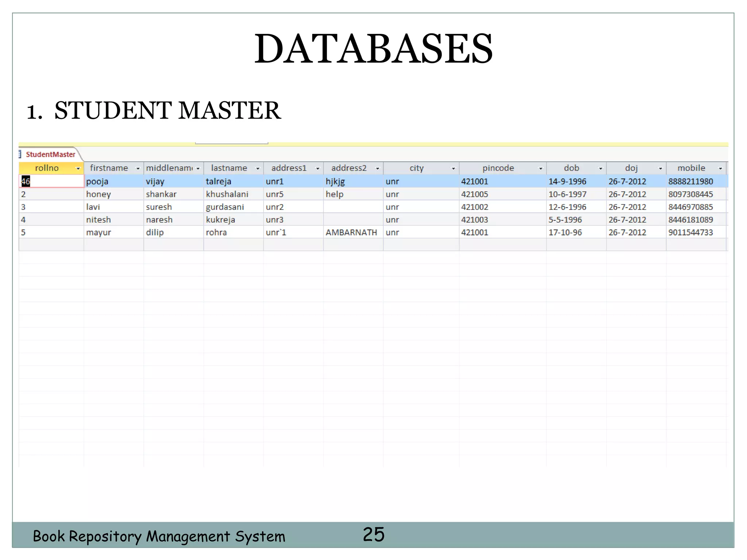747x560 pixels.
Task: Open the pincode column dropdown arrow
Action: 541,168
